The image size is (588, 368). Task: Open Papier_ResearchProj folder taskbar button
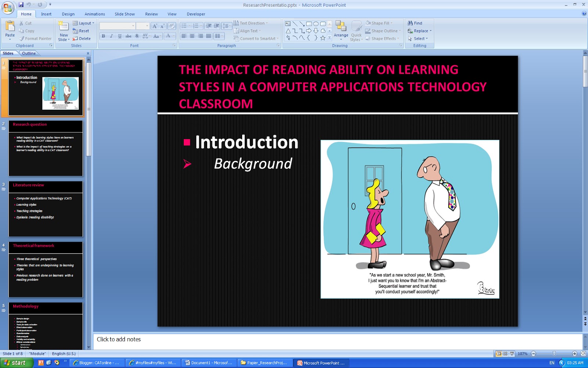click(264, 363)
